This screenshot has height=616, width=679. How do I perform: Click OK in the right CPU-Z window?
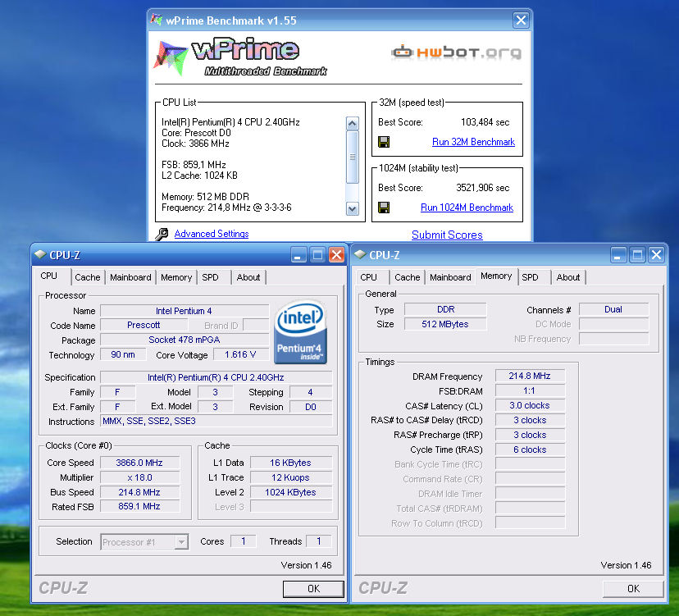633,589
